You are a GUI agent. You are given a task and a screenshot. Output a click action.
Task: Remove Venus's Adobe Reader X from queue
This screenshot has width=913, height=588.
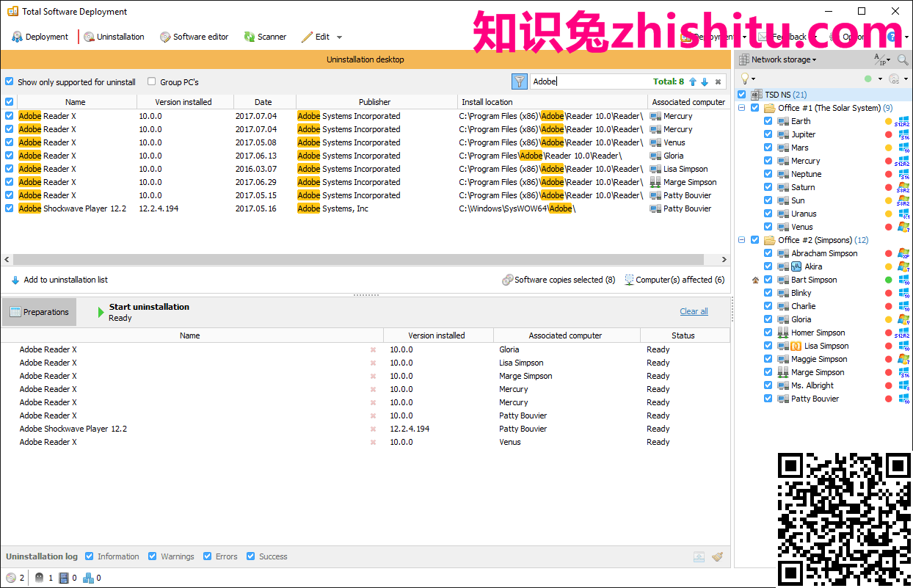click(x=373, y=442)
